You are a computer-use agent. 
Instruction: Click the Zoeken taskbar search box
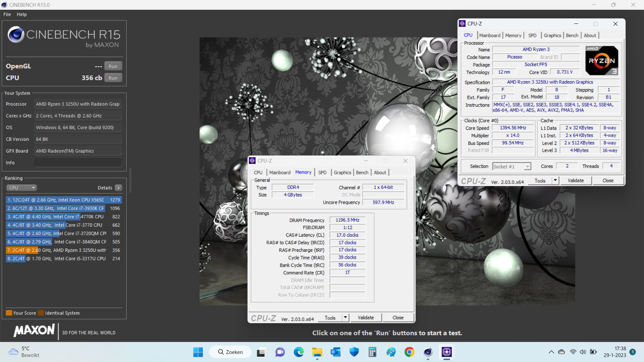point(230,352)
